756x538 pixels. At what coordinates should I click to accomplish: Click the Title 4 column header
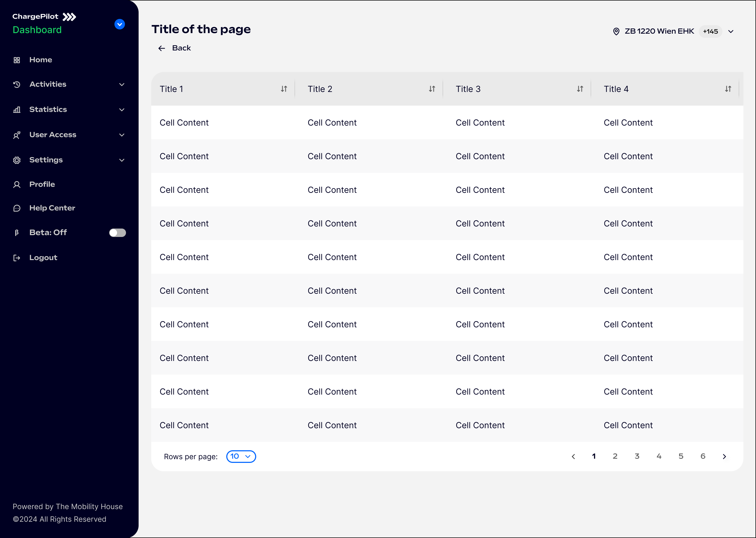coord(616,89)
